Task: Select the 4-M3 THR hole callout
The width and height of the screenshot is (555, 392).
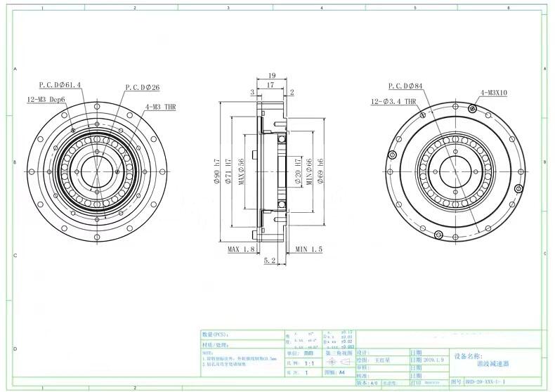Action: [x=160, y=107]
